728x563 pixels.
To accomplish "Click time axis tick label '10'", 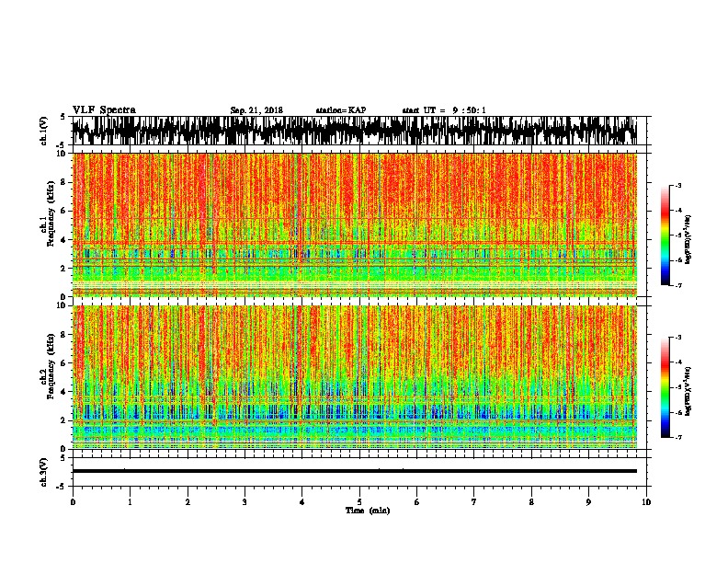I will tap(646, 502).
